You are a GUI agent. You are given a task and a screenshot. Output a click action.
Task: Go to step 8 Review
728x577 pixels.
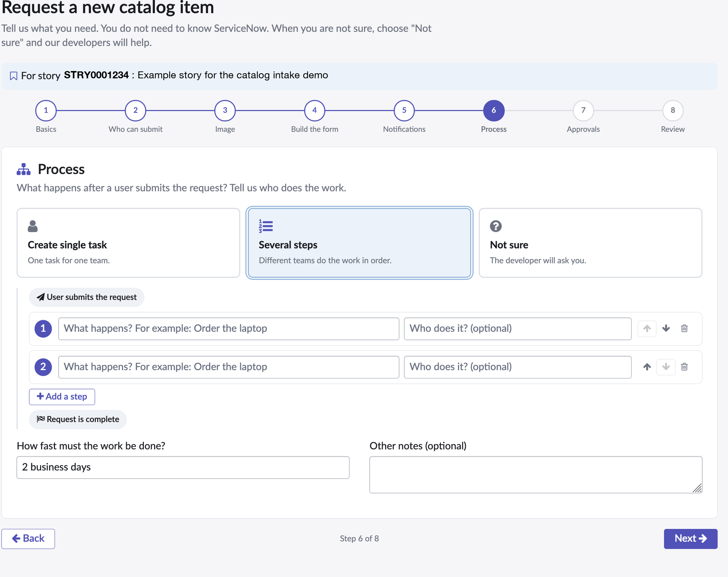pos(673,110)
